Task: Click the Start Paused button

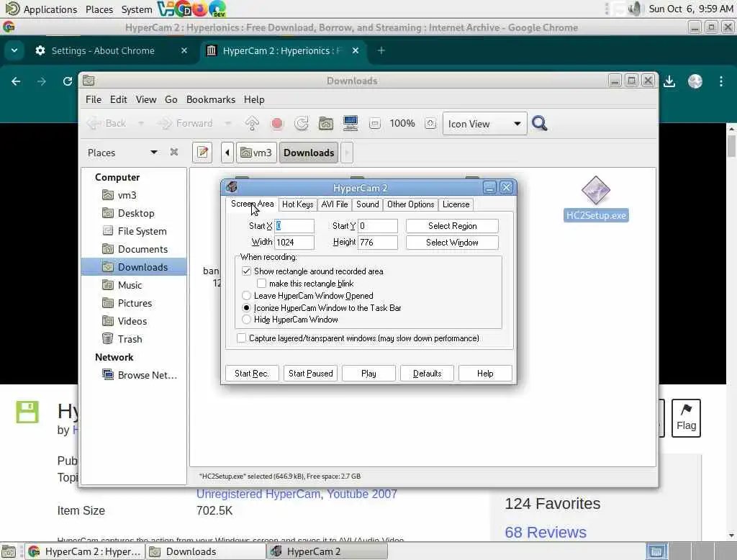Action: (310, 374)
